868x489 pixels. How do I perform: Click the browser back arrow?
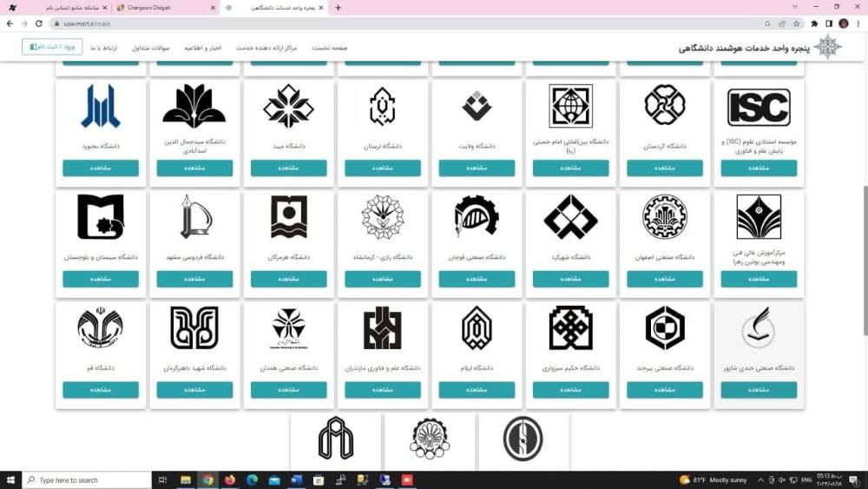click(x=10, y=23)
